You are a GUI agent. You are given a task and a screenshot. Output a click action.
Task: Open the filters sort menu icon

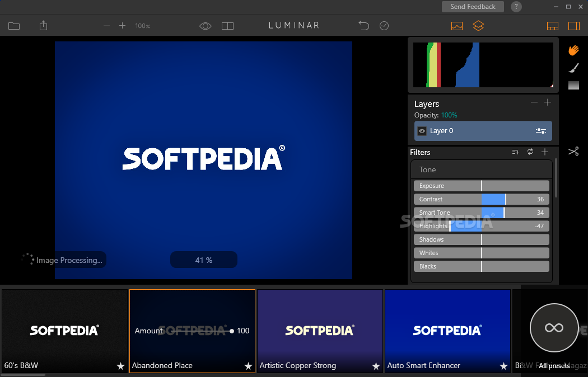tap(515, 152)
